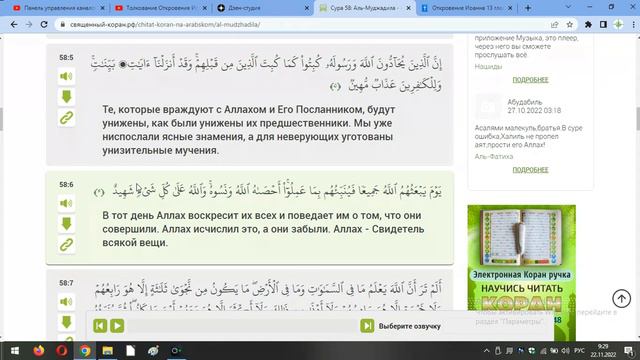This screenshot has width=640, height=360.
Task: Click commenter name 'Абудабиль'
Action: (x=524, y=102)
